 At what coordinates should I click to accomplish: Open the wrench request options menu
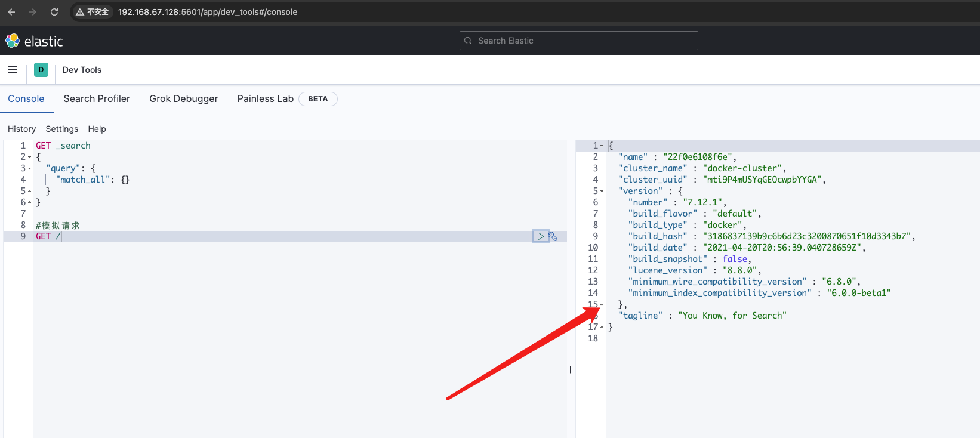pyautogui.click(x=553, y=236)
